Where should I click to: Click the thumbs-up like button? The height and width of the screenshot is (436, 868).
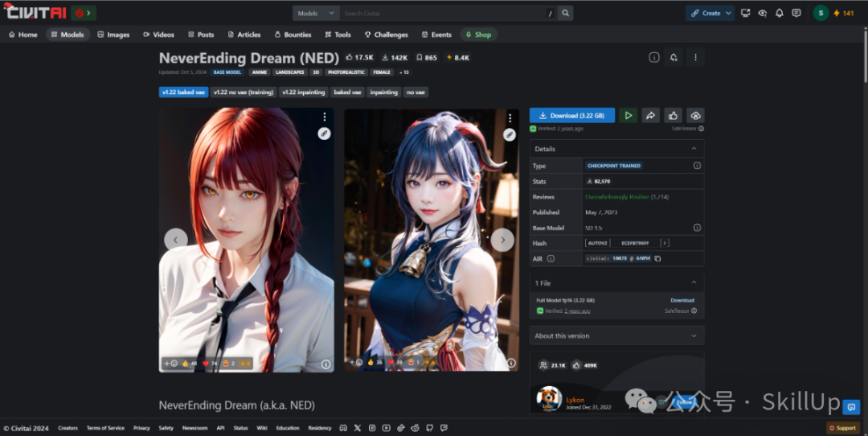tap(674, 115)
